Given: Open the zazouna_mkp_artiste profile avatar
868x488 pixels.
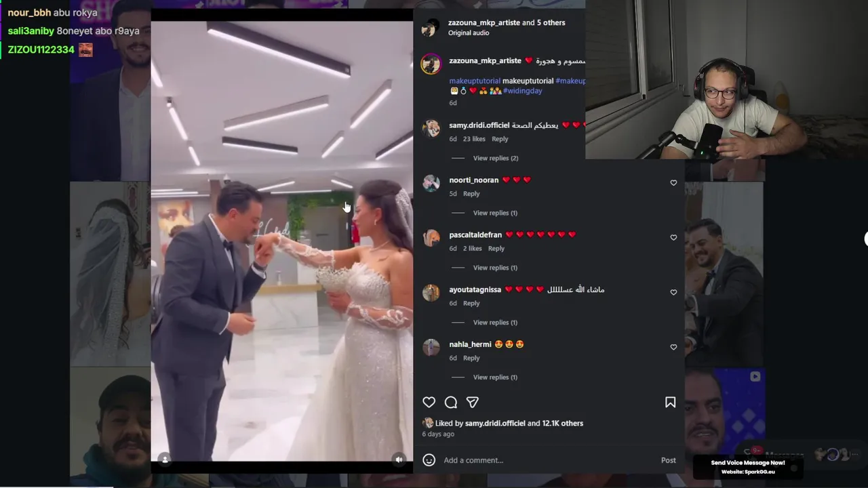Looking at the screenshot, I should click(431, 64).
